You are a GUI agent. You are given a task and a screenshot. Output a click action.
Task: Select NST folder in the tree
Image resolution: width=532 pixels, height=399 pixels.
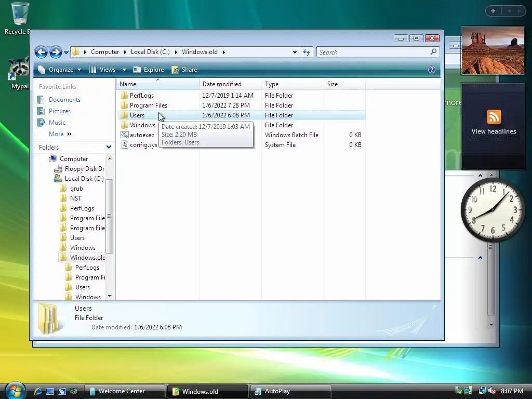pyautogui.click(x=75, y=198)
